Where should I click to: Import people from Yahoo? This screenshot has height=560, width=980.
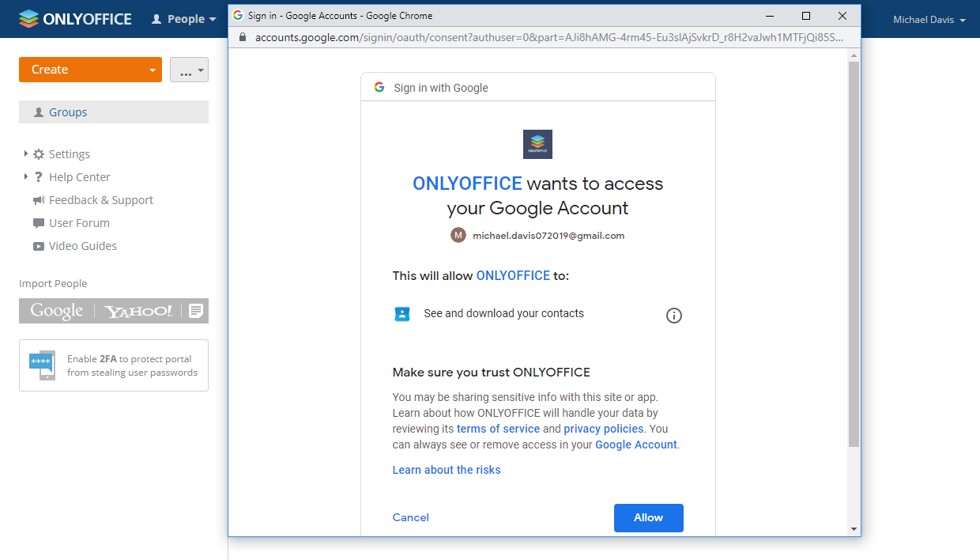[138, 311]
